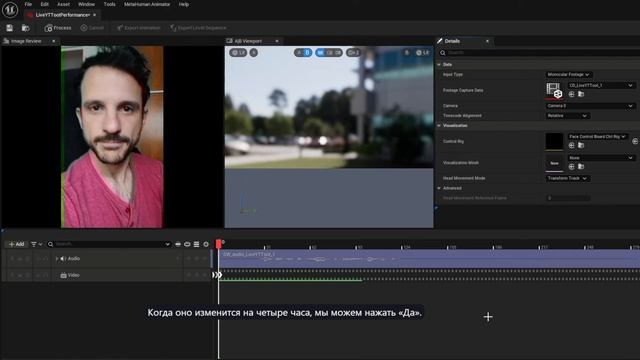
Task: Open the Input Type Monocular Footage dropdown
Action: (569, 74)
